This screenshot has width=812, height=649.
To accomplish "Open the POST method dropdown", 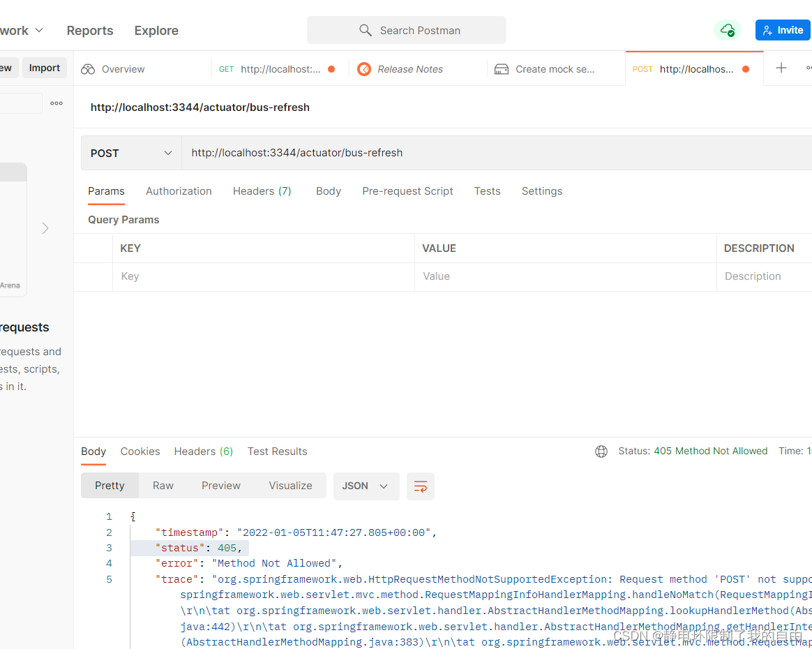I will pos(131,153).
